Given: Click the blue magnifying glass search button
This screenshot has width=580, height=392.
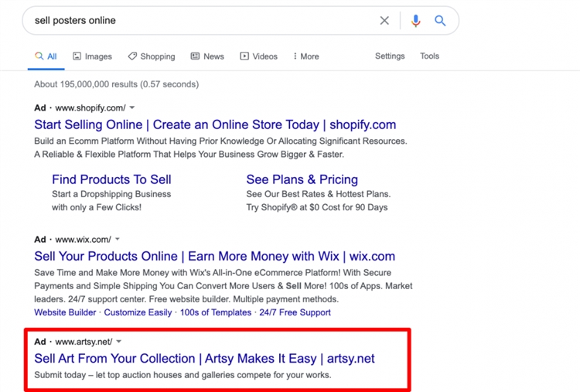Looking at the screenshot, I should 440,21.
